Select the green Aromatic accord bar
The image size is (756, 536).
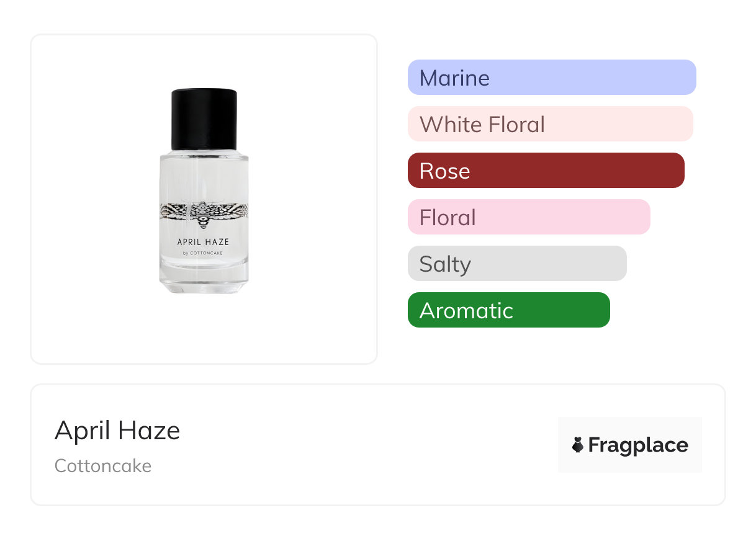[x=508, y=310]
